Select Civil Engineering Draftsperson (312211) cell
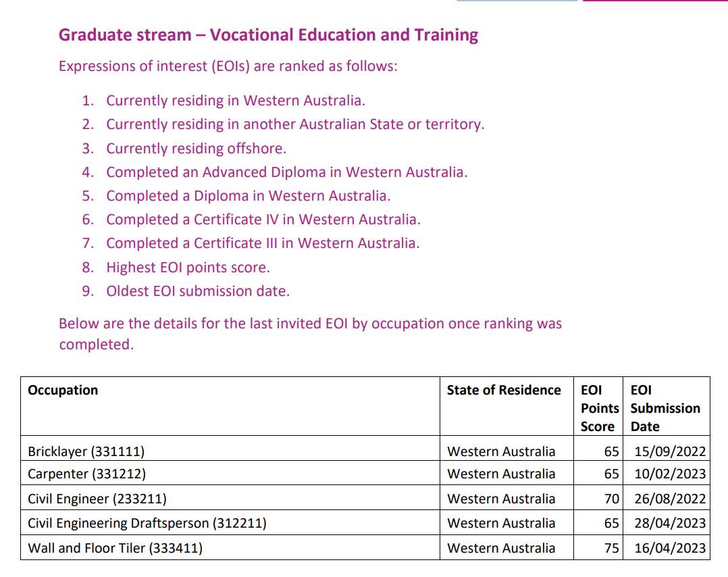 point(147,523)
